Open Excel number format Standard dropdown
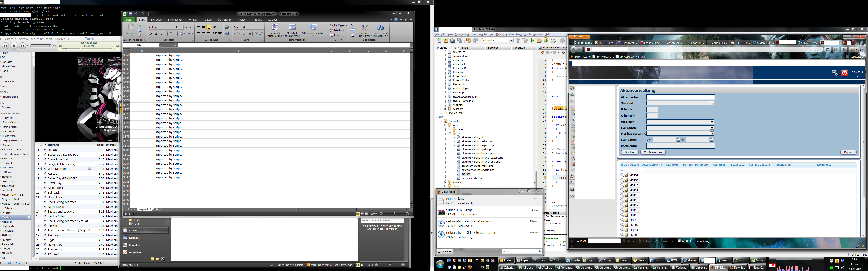The image size is (868, 271). 262,27
